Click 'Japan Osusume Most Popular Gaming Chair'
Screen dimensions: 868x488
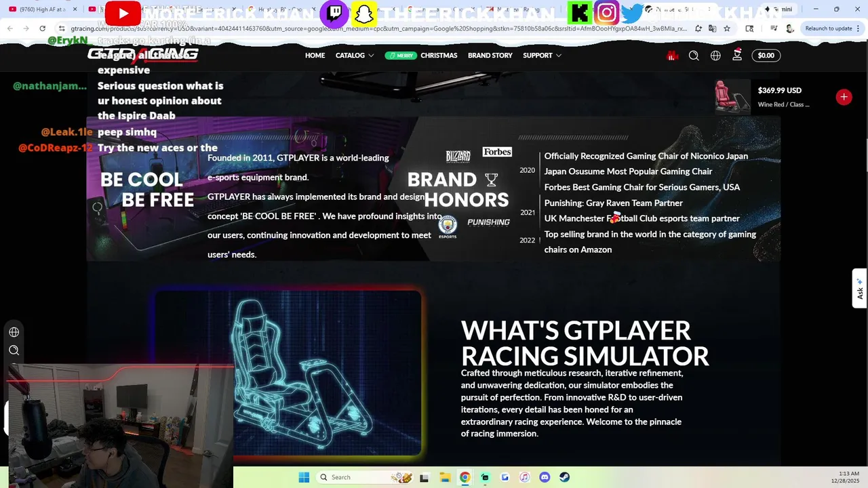pyautogui.click(x=628, y=171)
